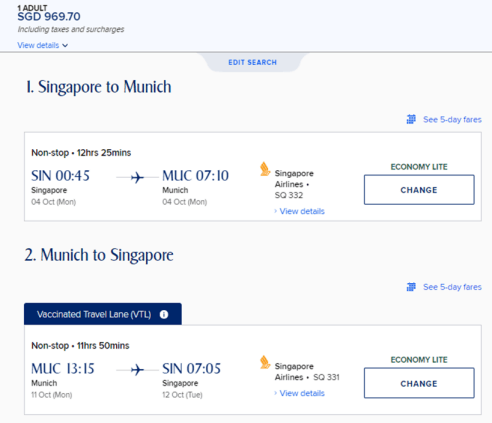Click the calendar icon for Singapore to Munich
Viewport: 492px width, 423px height.
coord(411,119)
